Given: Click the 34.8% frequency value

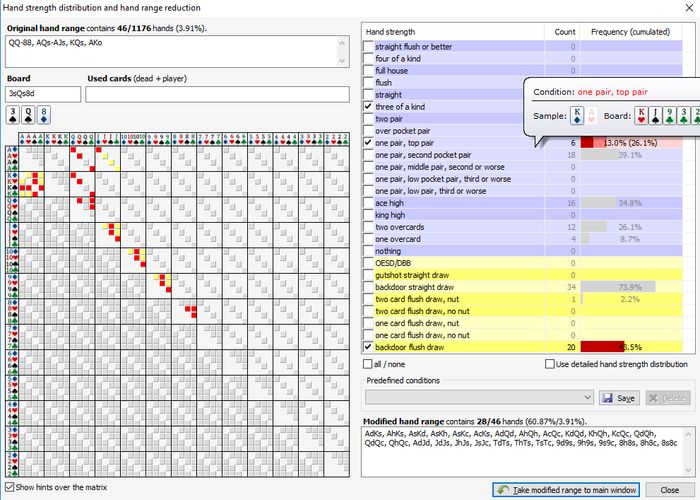Looking at the screenshot, I should (630, 203).
